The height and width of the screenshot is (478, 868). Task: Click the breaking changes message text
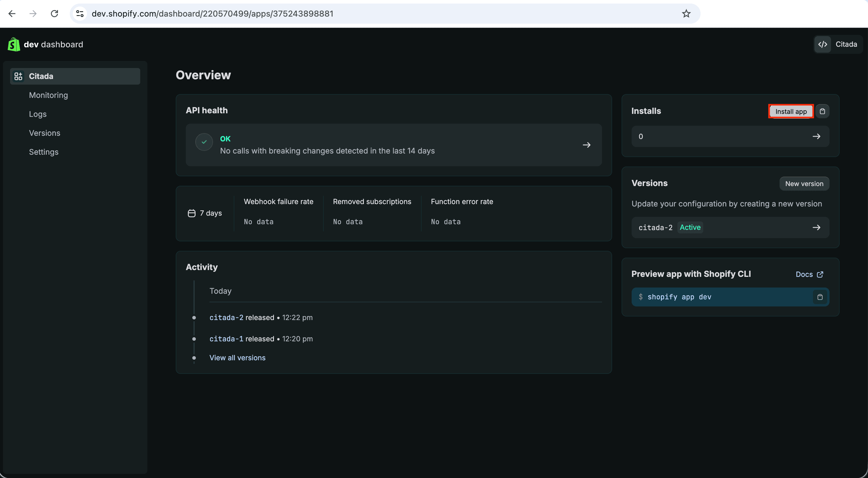click(327, 151)
